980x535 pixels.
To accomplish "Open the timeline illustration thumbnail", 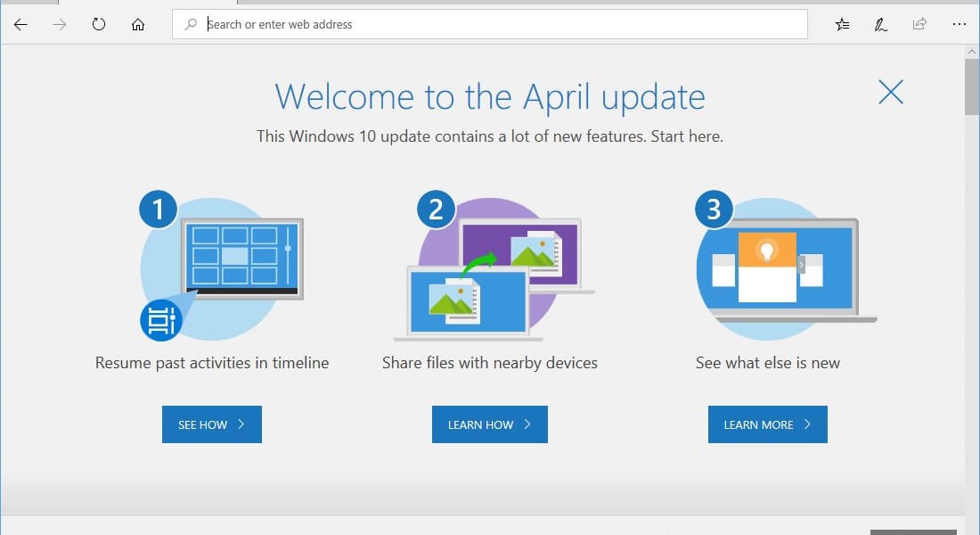I will pos(221,266).
